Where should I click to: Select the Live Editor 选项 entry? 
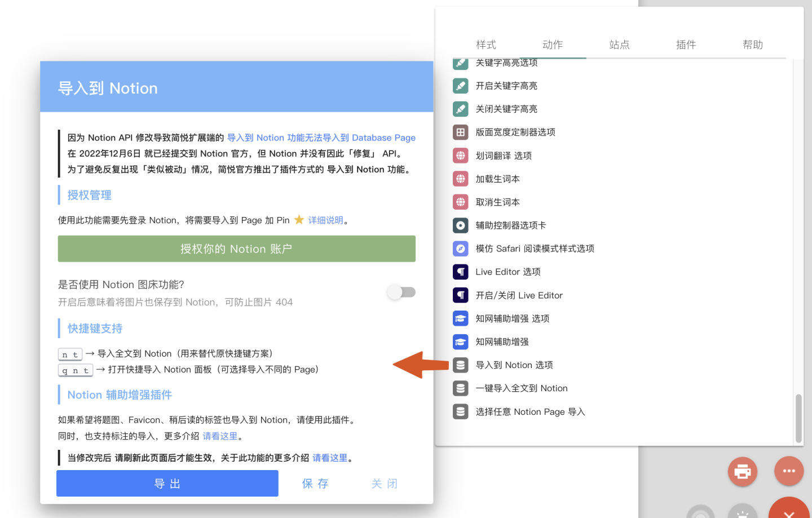pos(508,272)
